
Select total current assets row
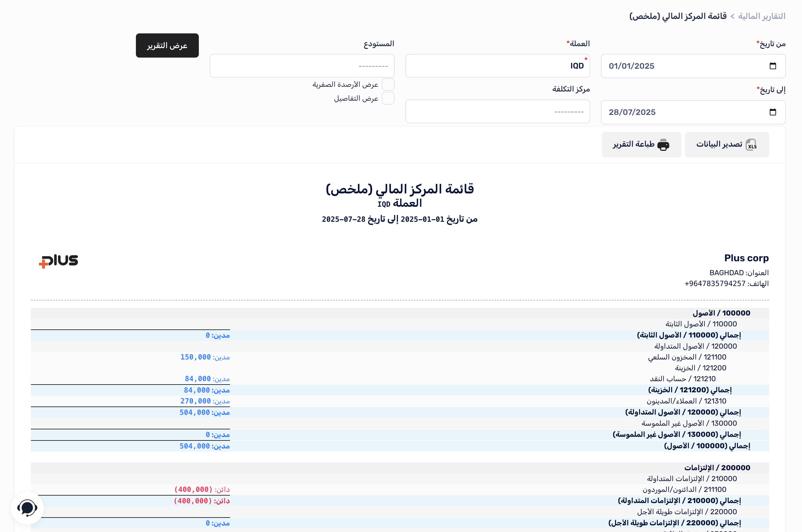(x=683, y=412)
